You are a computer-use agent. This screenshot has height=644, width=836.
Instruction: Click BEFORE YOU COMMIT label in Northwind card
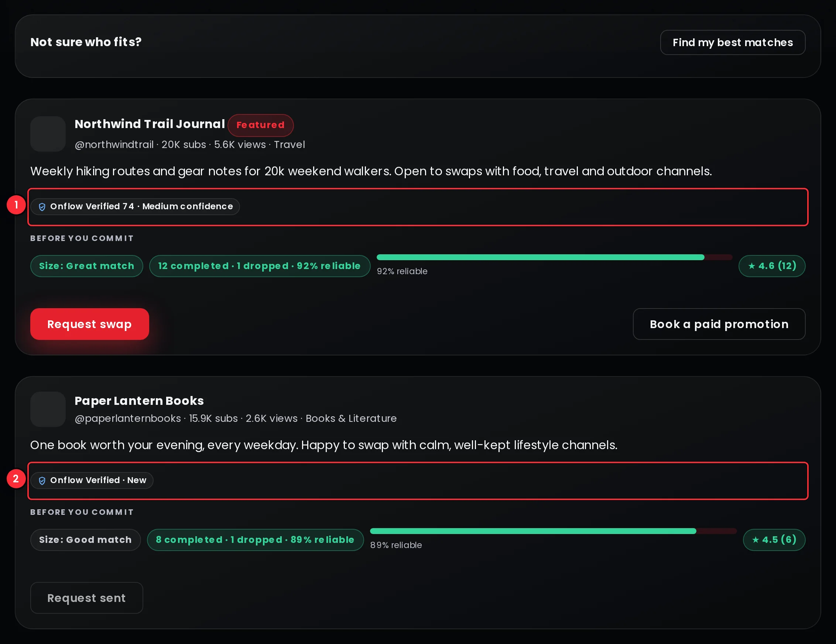[x=82, y=238]
